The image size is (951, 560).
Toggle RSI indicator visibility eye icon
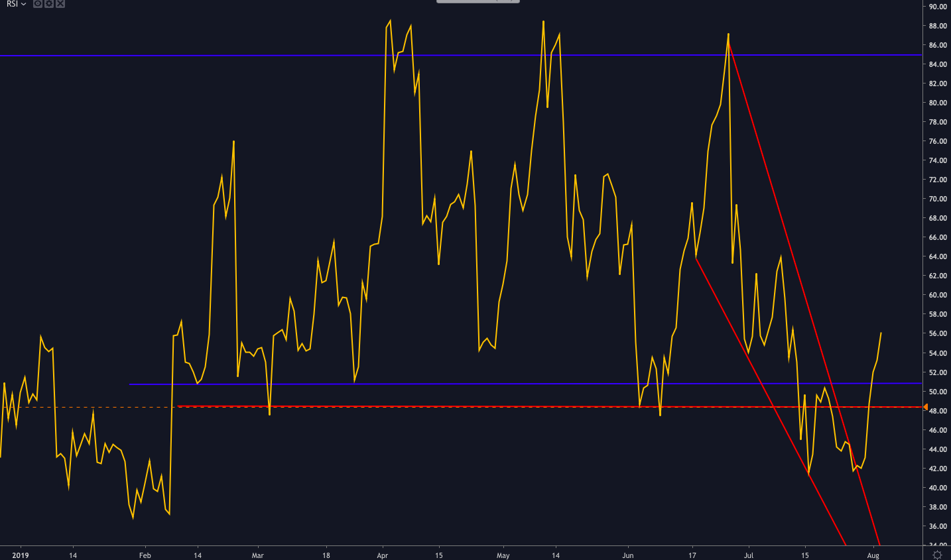(38, 4)
